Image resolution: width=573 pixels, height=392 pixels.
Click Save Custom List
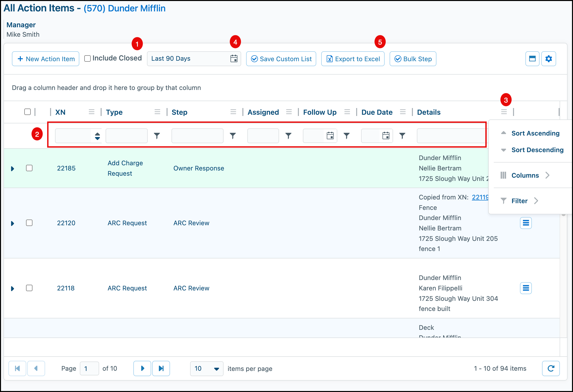281,59
